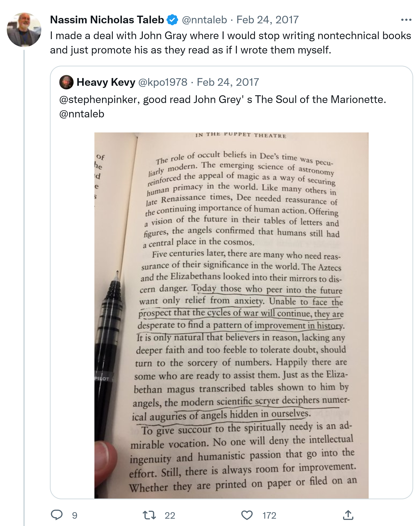The image size is (420, 526).
Task: Click the @kpo1978 handle
Action: coord(163,82)
